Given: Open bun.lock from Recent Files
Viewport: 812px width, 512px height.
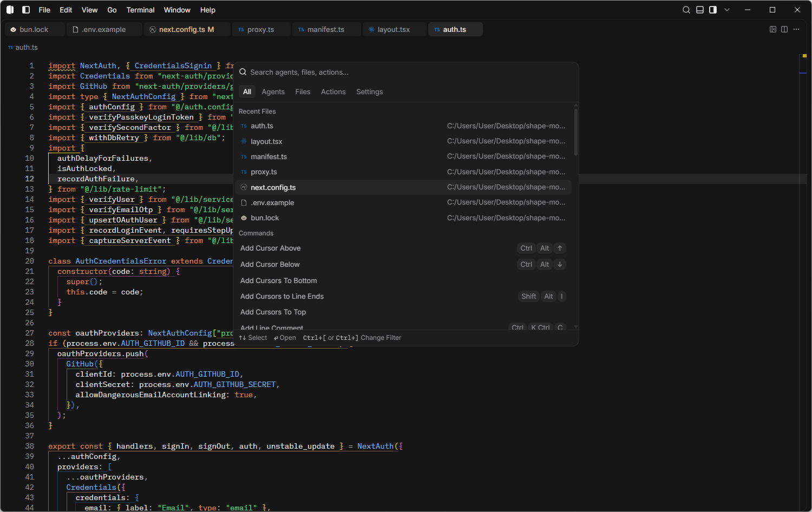Looking at the screenshot, I should pos(403,218).
